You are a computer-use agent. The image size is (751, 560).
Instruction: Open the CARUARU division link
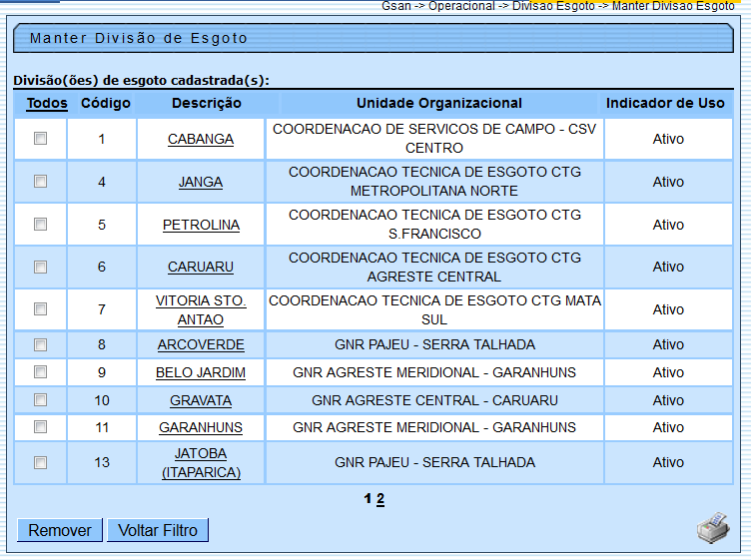point(201,267)
